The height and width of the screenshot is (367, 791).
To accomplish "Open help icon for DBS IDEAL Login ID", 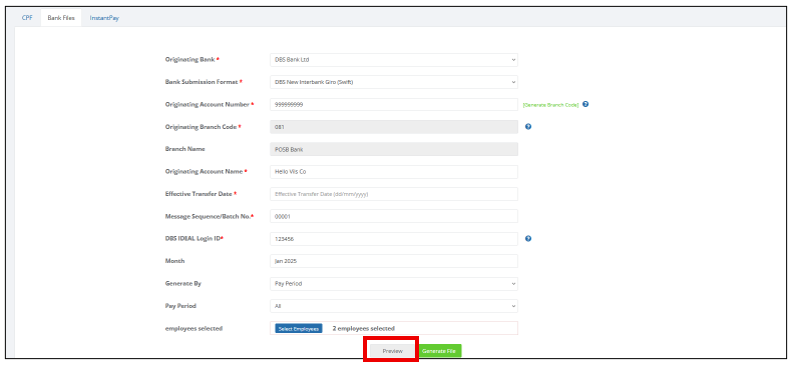I will point(528,238).
